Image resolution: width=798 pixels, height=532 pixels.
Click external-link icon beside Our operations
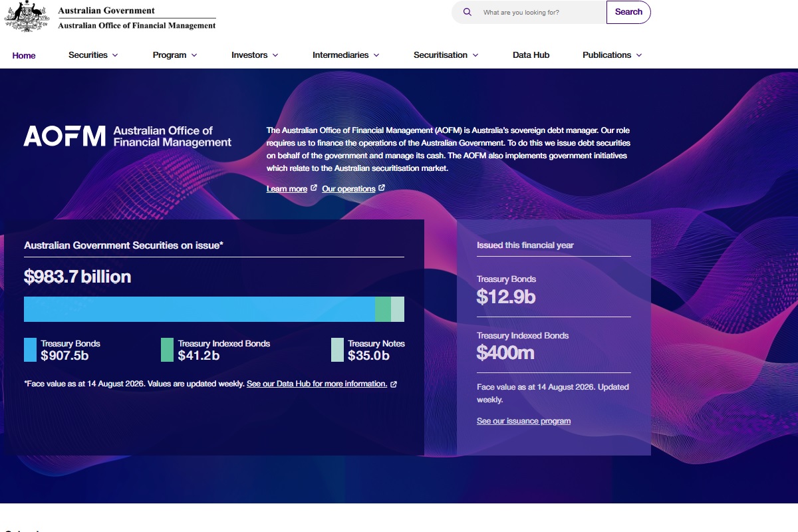(382, 188)
